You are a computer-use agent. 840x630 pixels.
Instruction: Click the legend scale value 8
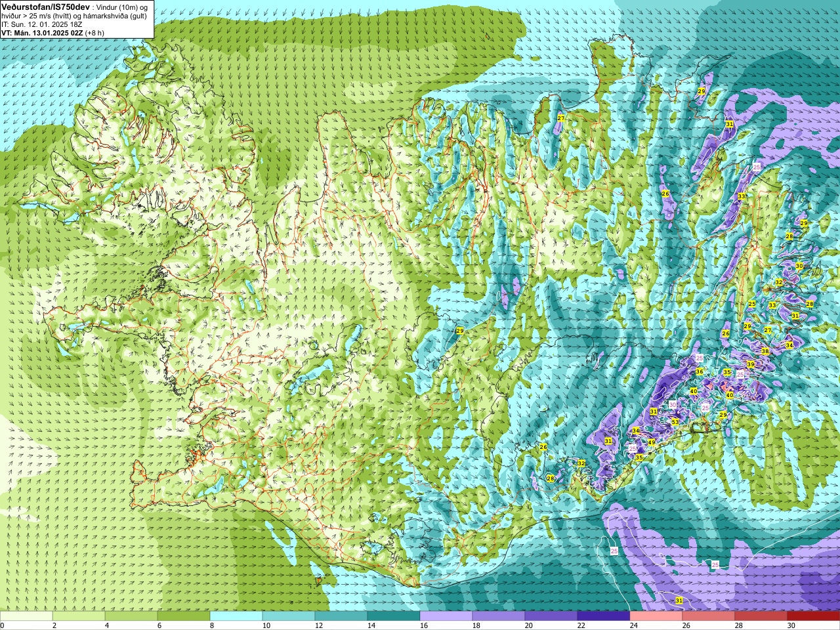pos(213,625)
